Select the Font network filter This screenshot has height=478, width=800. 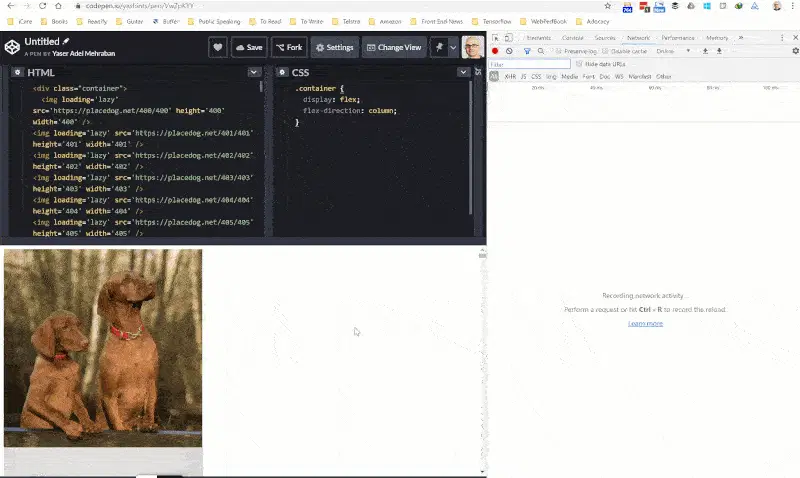click(589, 77)
